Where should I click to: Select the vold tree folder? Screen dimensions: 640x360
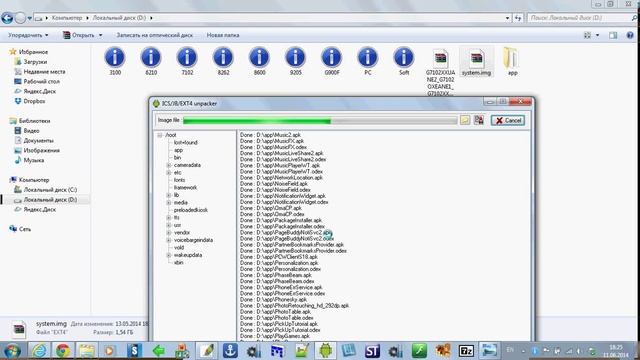tap(179, 247)
